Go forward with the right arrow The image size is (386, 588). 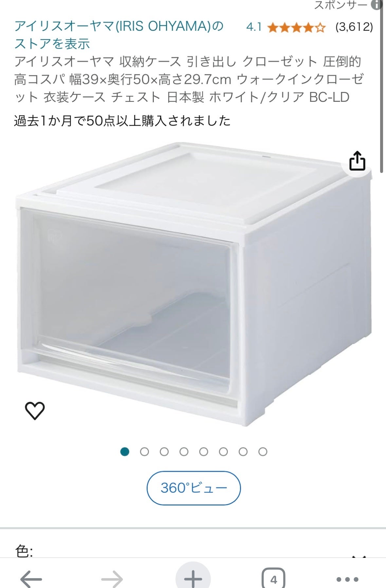pos(112,579)
